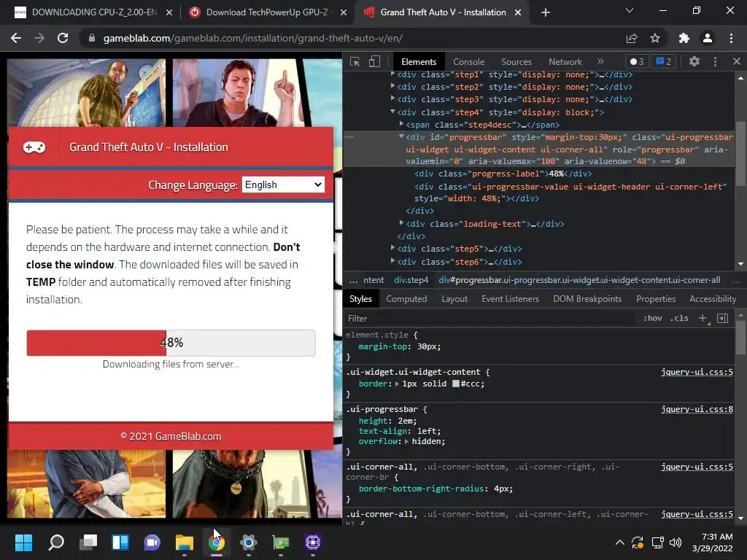Collapse the progressbar div node

coord(402,136)
